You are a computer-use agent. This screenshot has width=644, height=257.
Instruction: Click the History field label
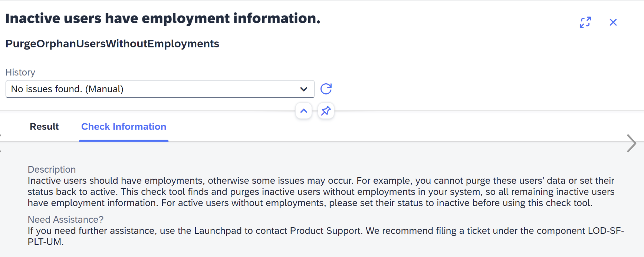coord(20,72)
